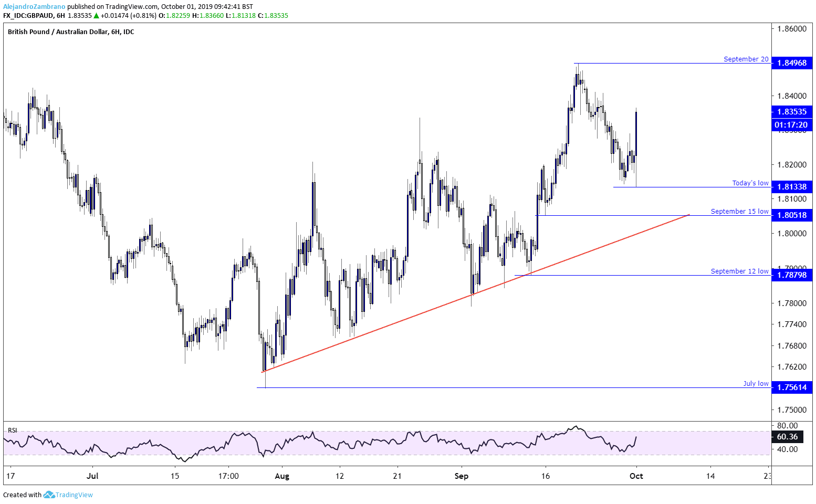Click the 'Created with TradingView' text

(48, 495)
